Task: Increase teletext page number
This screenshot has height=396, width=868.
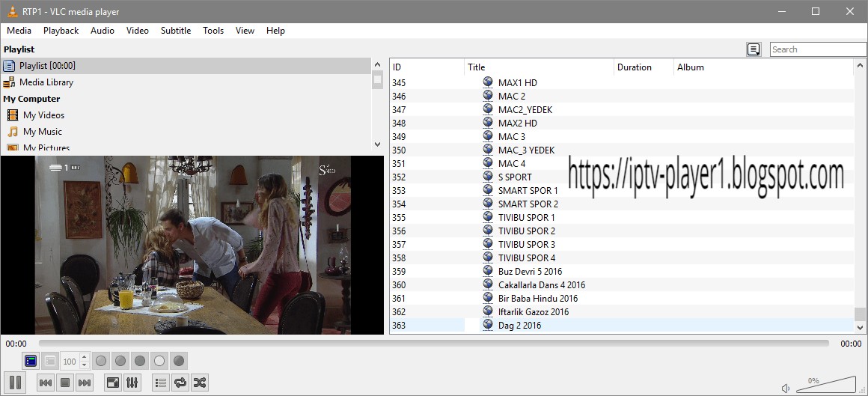Action: (84, 358)
